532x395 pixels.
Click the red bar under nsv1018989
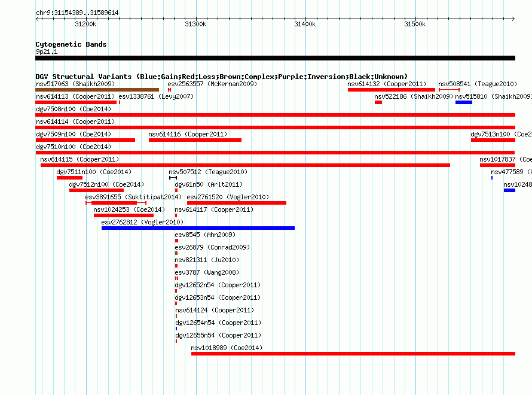point(353,354)
